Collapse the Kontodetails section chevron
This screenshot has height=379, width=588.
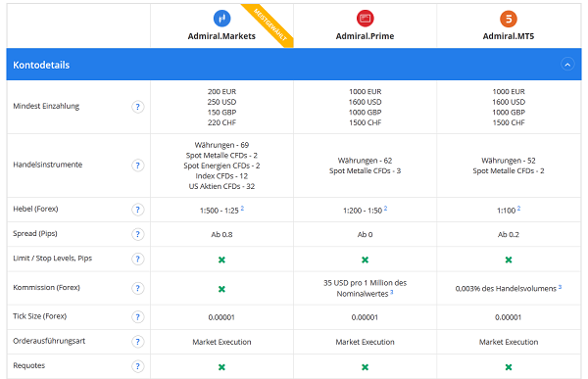click(x=567, y=65)
